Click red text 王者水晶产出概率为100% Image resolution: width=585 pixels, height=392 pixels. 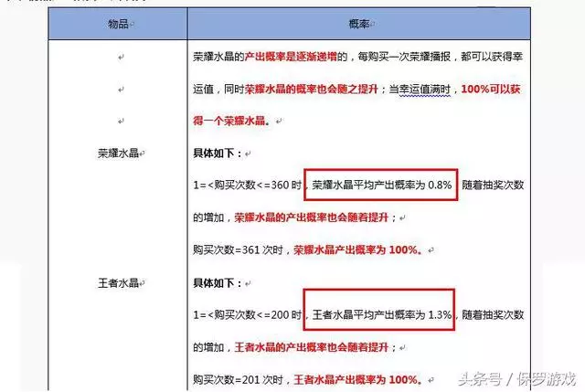[356, 380]
